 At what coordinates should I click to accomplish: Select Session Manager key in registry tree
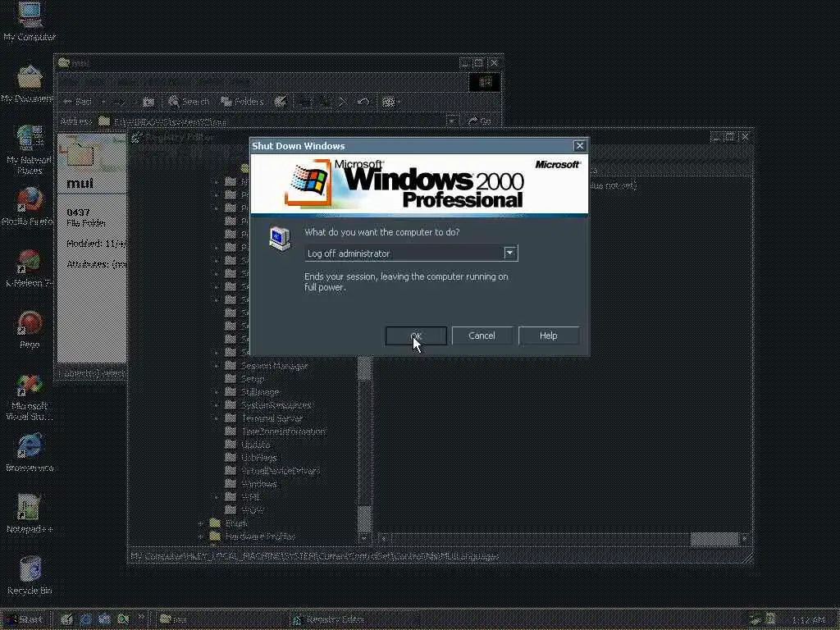pyautogui.click(x=274, y=366)
